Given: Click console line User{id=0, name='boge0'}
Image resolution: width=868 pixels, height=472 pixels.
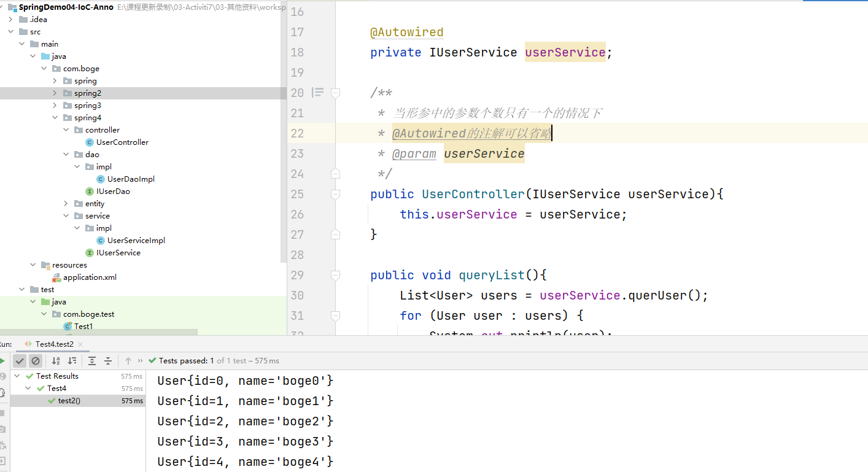Looking at the screenshot, I should click(246, 381).
